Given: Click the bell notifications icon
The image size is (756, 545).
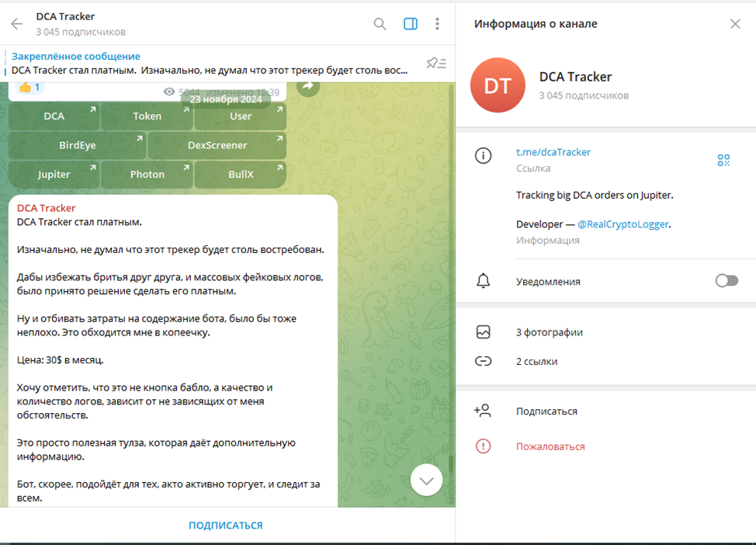Looking at the screenshot, I should tap(483, 281).
